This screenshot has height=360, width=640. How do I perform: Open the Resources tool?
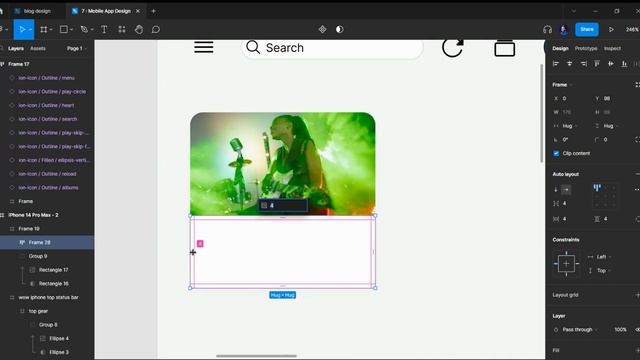click(x=122, y=29)
